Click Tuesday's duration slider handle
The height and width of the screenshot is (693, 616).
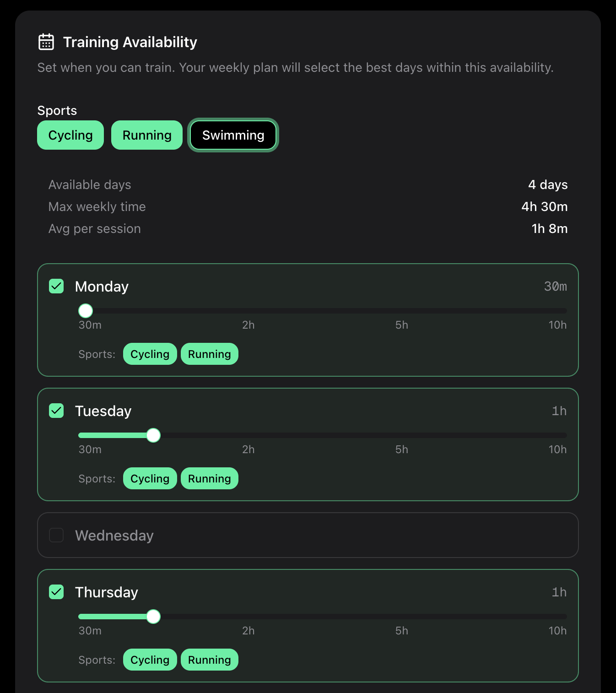coord(153,435)
